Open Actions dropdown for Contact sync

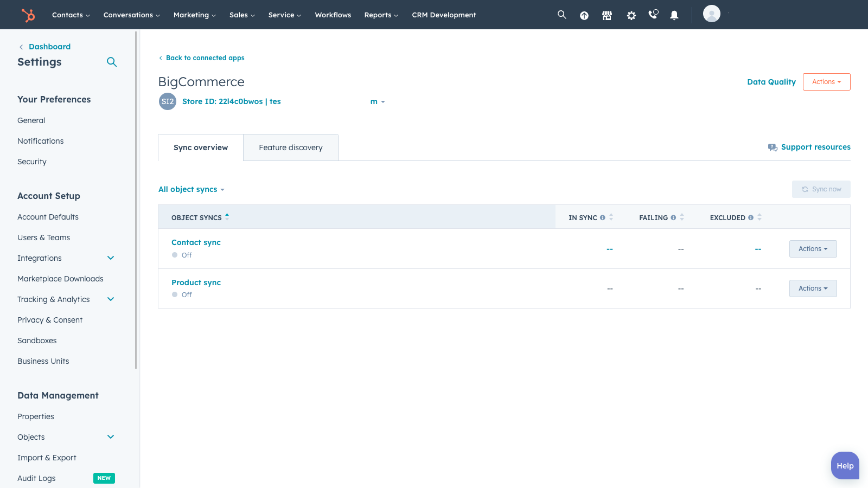coord(813,249)
